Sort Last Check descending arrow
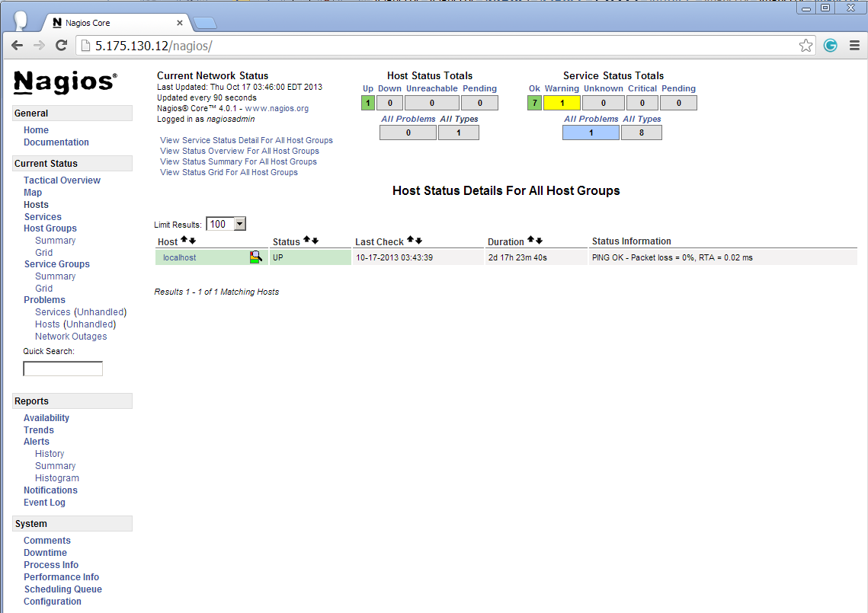The width and height of the screenshot is (868, 613). (x=418, y=241)
